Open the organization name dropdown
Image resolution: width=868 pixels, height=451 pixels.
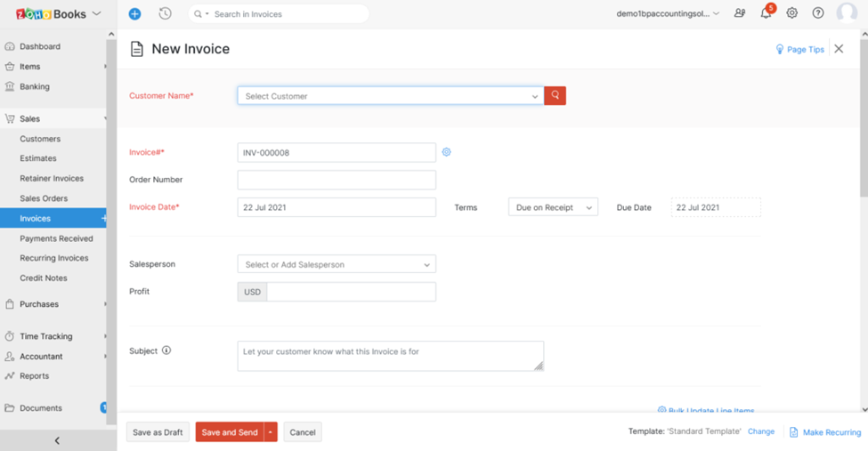[668, 14]
